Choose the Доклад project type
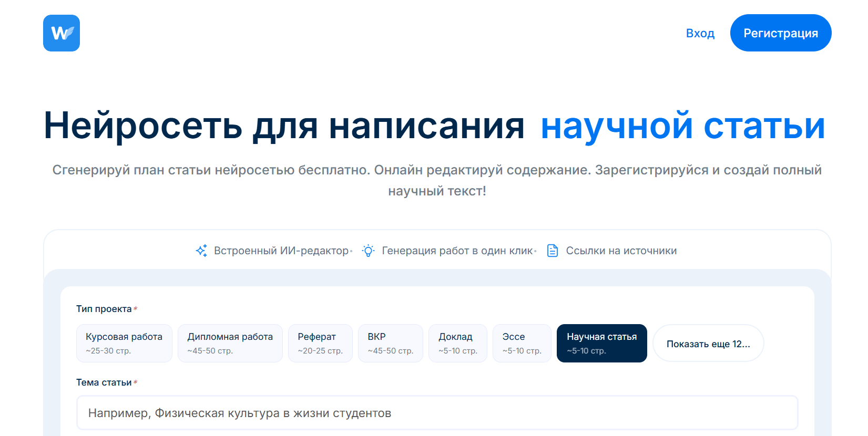This screenshot has width=868, height=436. tap(457, 343)
